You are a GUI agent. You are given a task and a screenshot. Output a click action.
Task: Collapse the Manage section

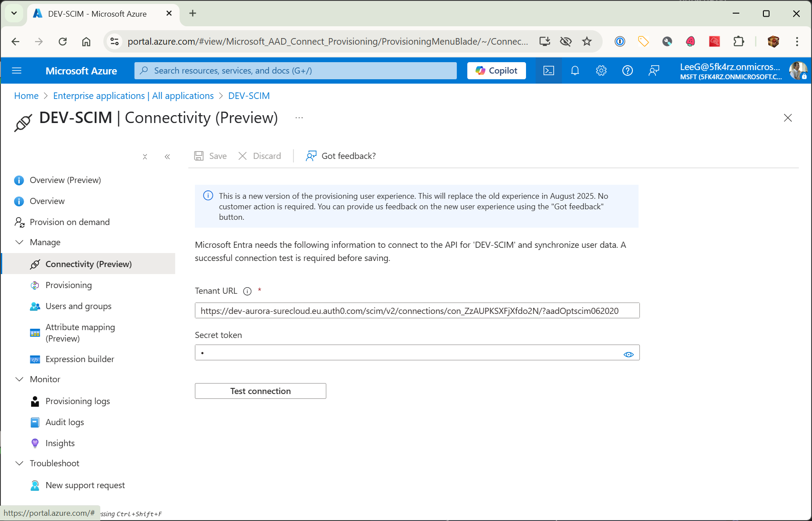pos(19,242)
